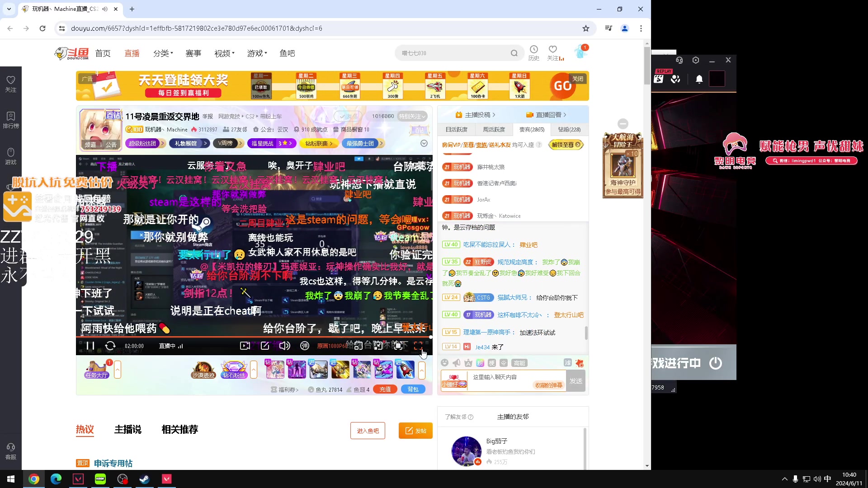Open the 客服 customer service sidebar icon
This screenshot has width=868, height=488.
[11, 451]
